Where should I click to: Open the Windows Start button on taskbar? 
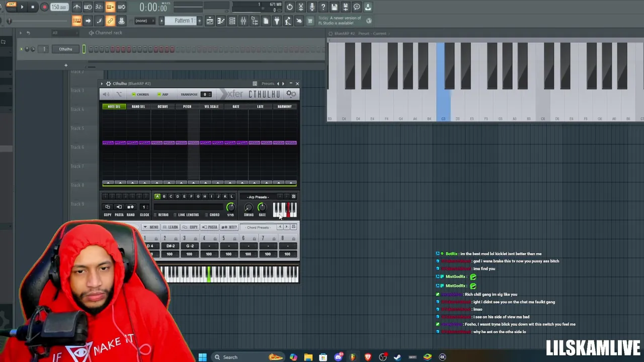pos(202,357)
